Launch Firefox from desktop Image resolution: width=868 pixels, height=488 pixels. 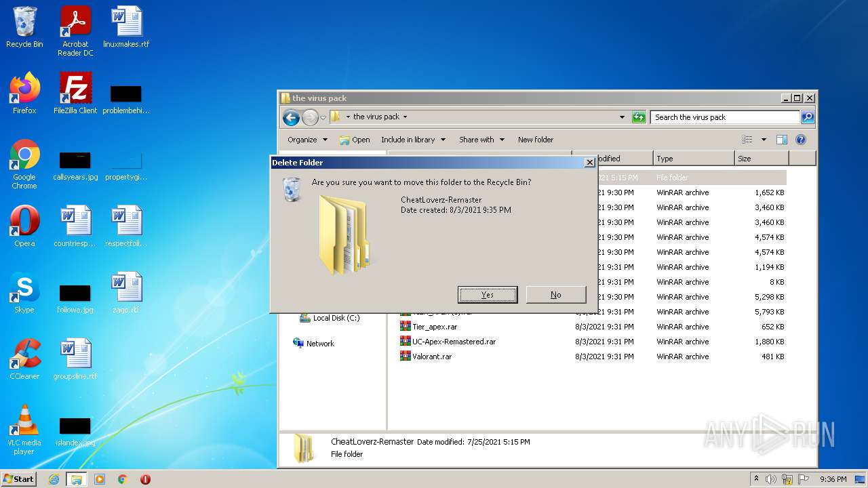coord(24,94)
